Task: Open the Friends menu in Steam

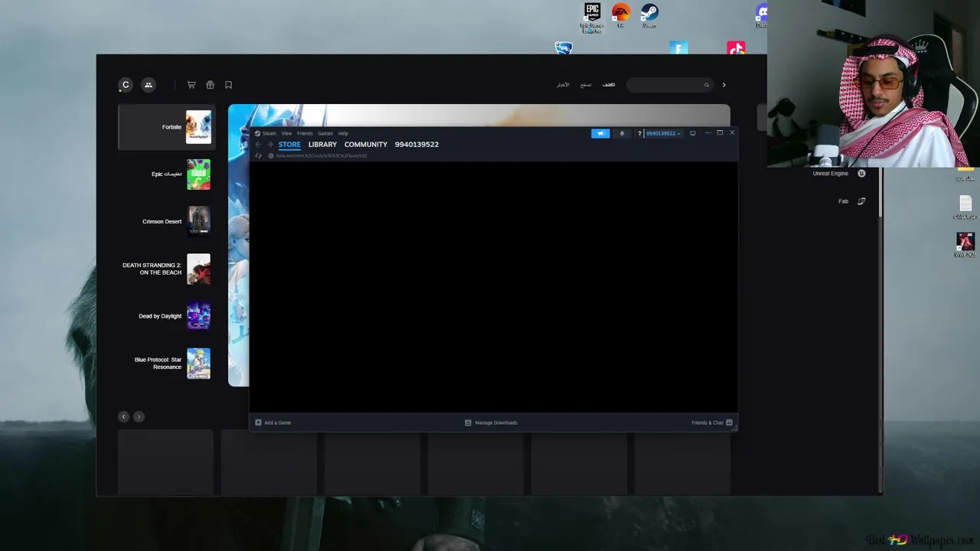Action: pos(305,133)
